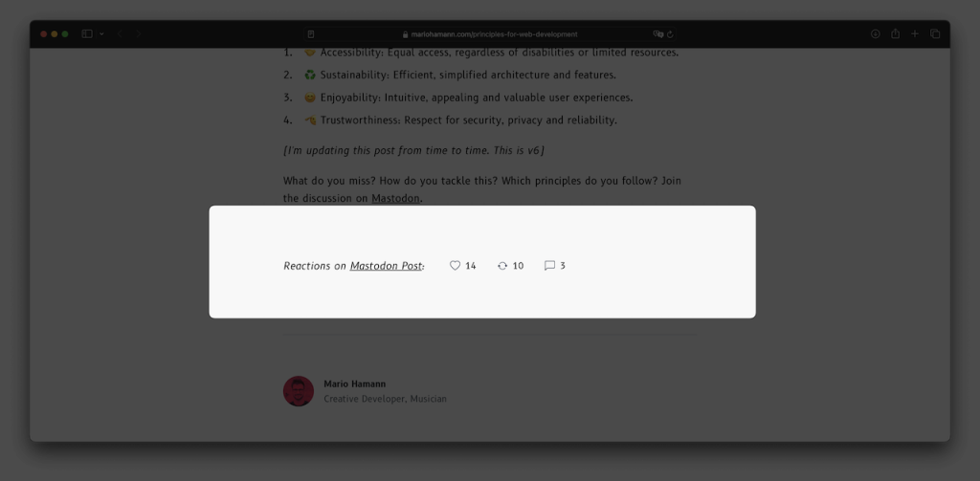The height and width of the screenshot is (481, 980).
Task: Open a new tab with plus icon
Action: (x=915, y=33)
